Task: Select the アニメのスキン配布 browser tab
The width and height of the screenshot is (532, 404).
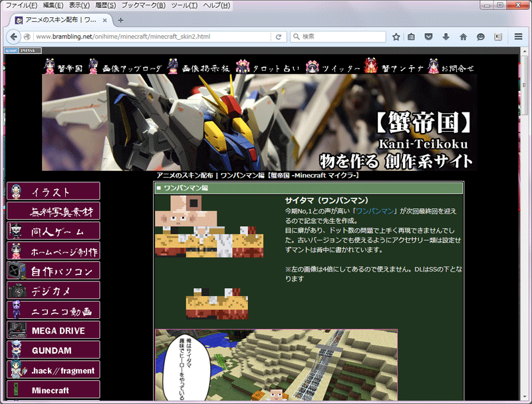Action: [61, 21]
